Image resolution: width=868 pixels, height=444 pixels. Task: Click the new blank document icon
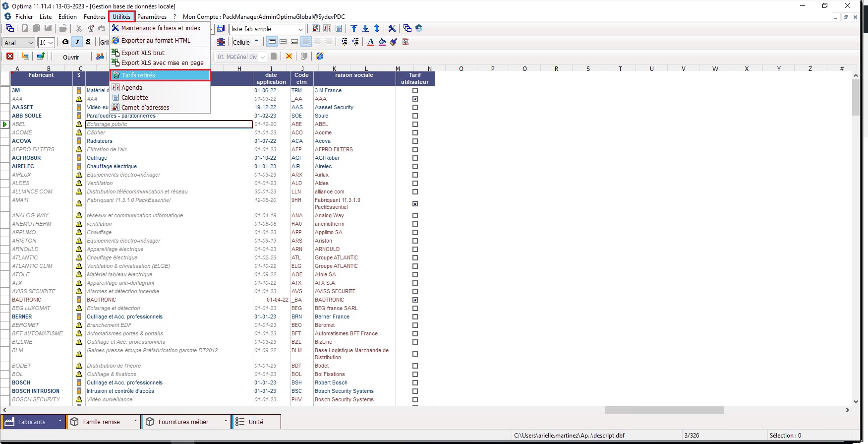coord(25,29)
